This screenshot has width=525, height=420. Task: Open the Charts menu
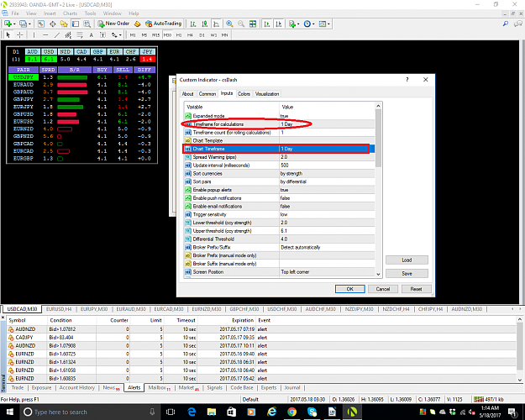(x=70, y=13)
